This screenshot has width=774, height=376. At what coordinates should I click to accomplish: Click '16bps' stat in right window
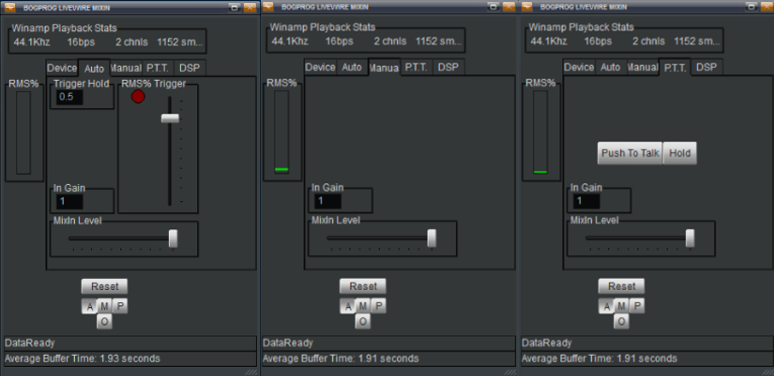[x=598, y=41]
